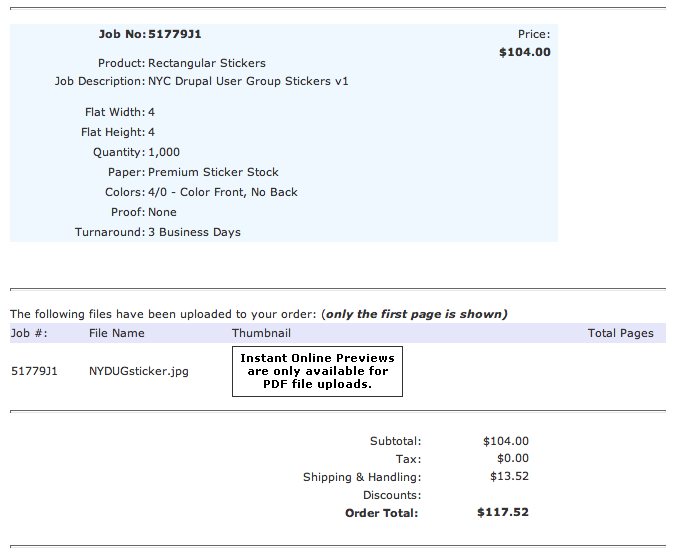Click the Thumbnail column header
Viewport: 677px width, 556px height.
(261, 333)
